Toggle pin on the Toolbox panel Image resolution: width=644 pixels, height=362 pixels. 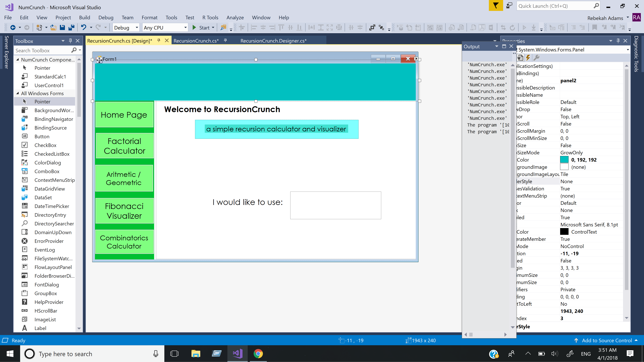[70, 41]
